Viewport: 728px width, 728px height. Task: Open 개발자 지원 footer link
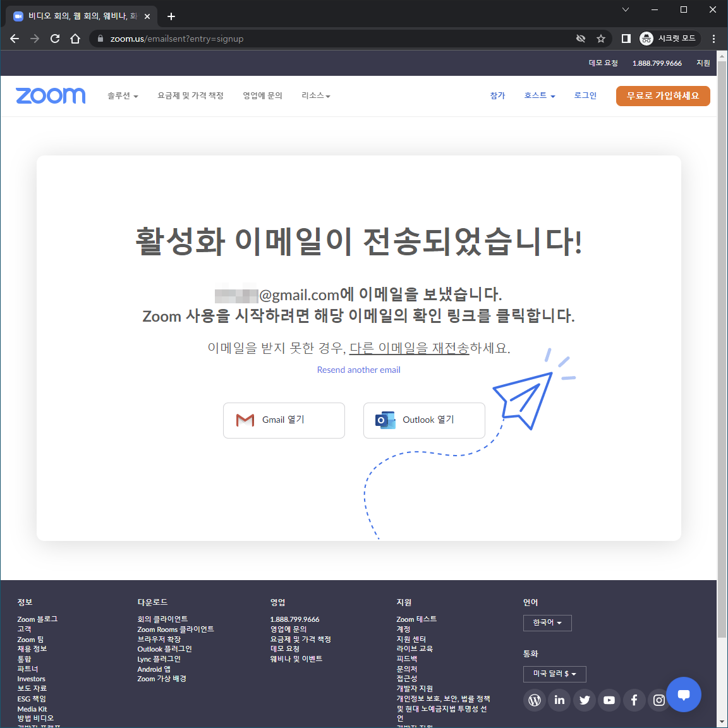(x=415, y=689)
